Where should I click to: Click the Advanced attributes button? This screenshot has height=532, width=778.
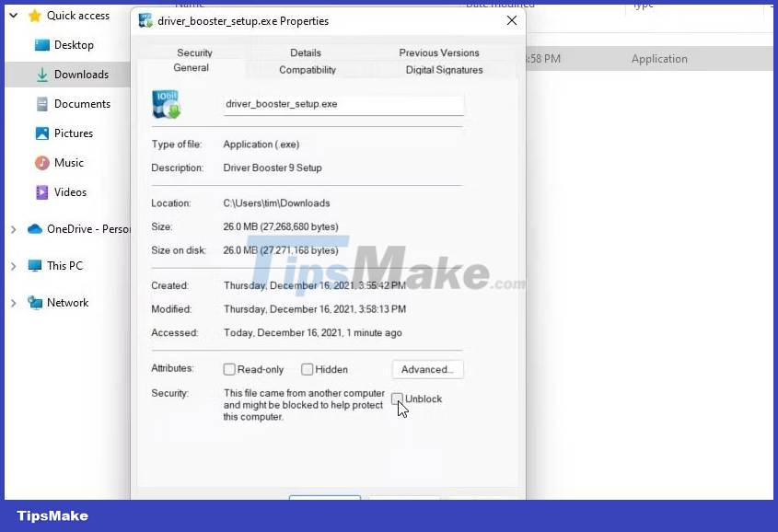427,369
